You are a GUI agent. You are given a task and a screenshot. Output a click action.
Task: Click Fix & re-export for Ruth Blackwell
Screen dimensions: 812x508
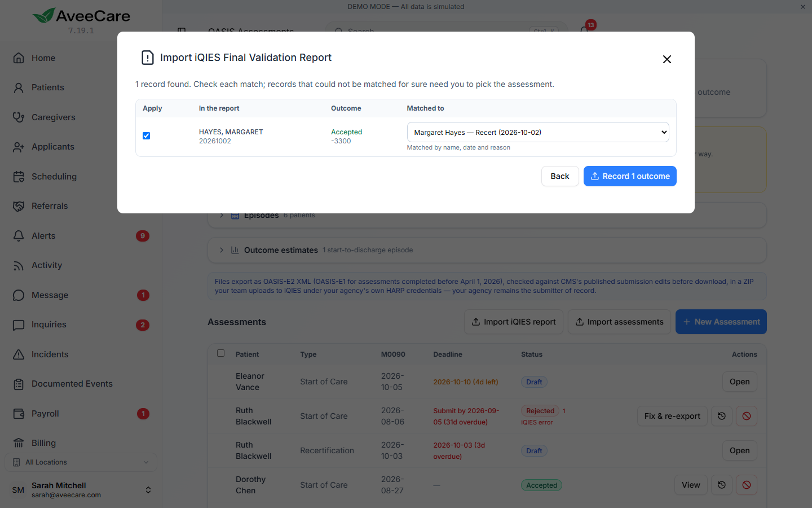(x=672, y=416)
